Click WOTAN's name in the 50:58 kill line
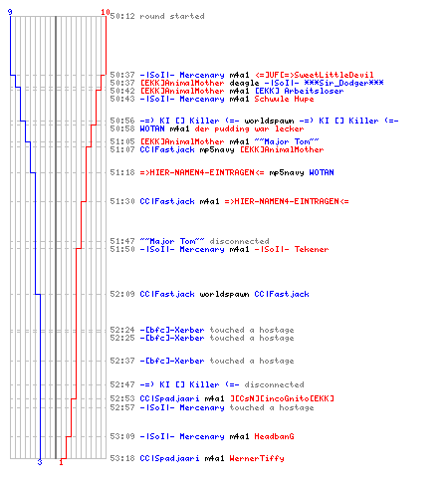 click(x=152, y=128)
